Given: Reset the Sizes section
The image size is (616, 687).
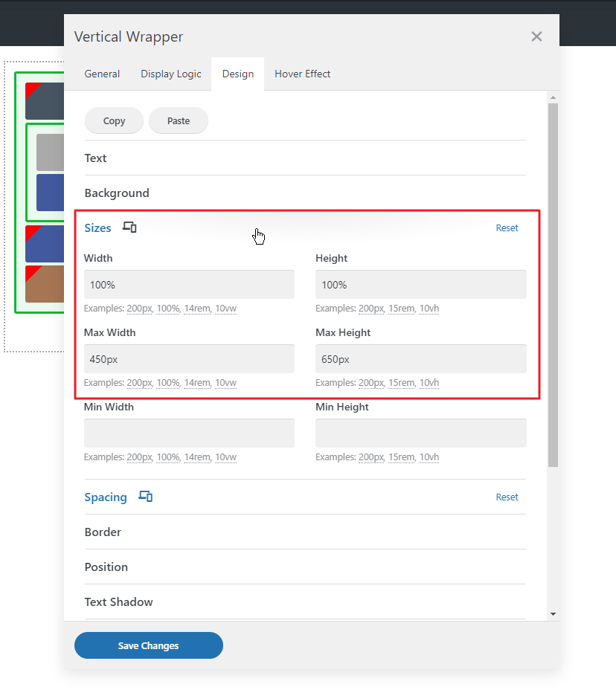Looking at the screenshot, I should pos(507,228).
